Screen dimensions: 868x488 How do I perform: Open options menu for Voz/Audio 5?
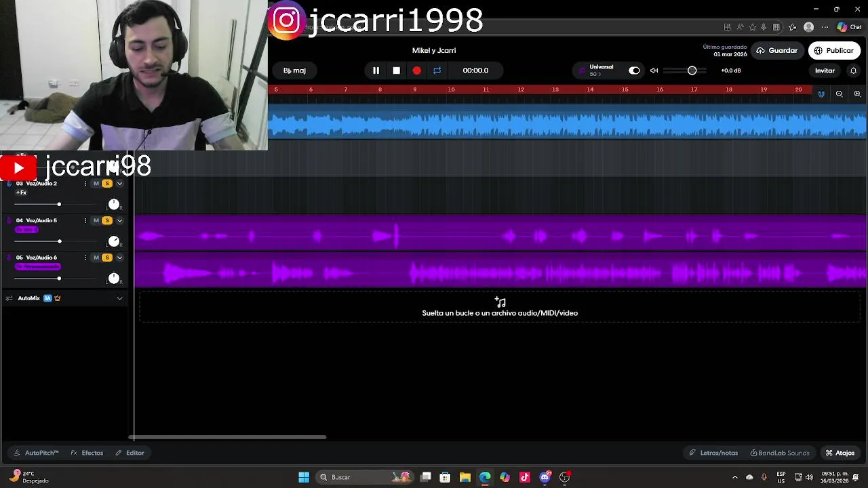pyautogui.click(x=85, y=220)
